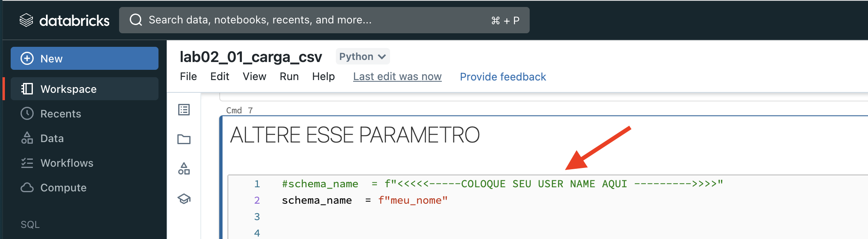Click the Compute cloud icon

point(27,188)
